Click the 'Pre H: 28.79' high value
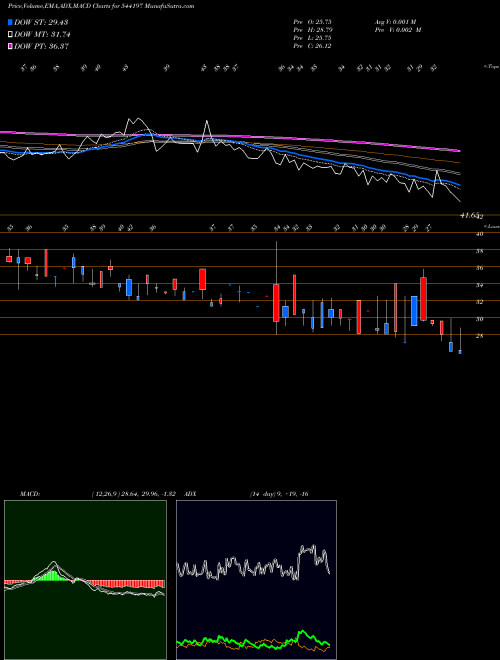Viewport: 500px width, 660px height. click(312, 30)
